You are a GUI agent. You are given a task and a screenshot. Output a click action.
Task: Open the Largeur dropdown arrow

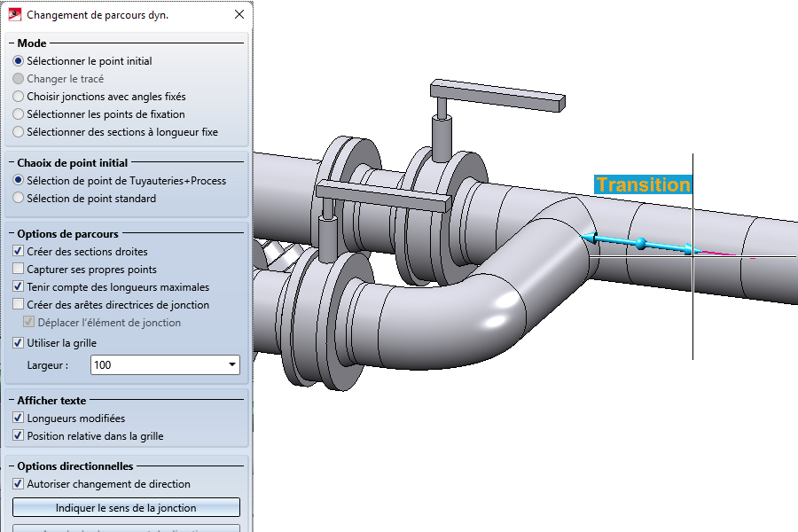[232, 364]
